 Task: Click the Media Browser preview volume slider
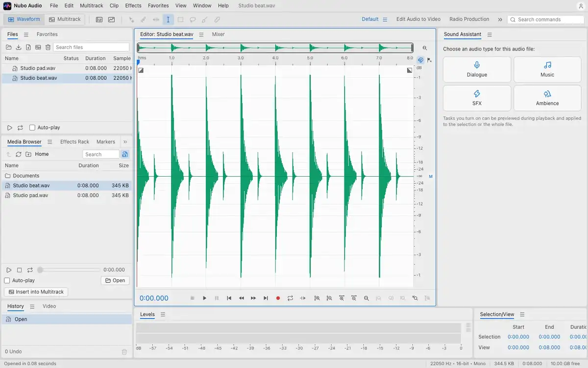[69, 270]
